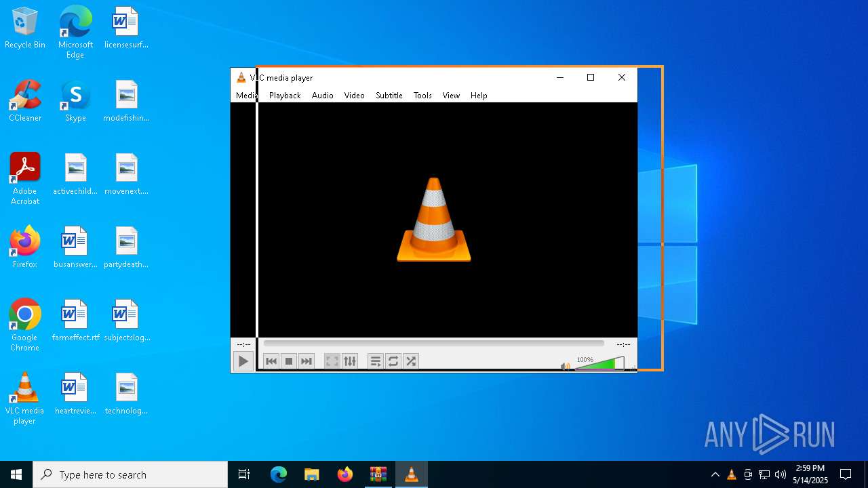Open Task View on the taskbar
This screenshot has width=868, height=488.
[244, 474]
